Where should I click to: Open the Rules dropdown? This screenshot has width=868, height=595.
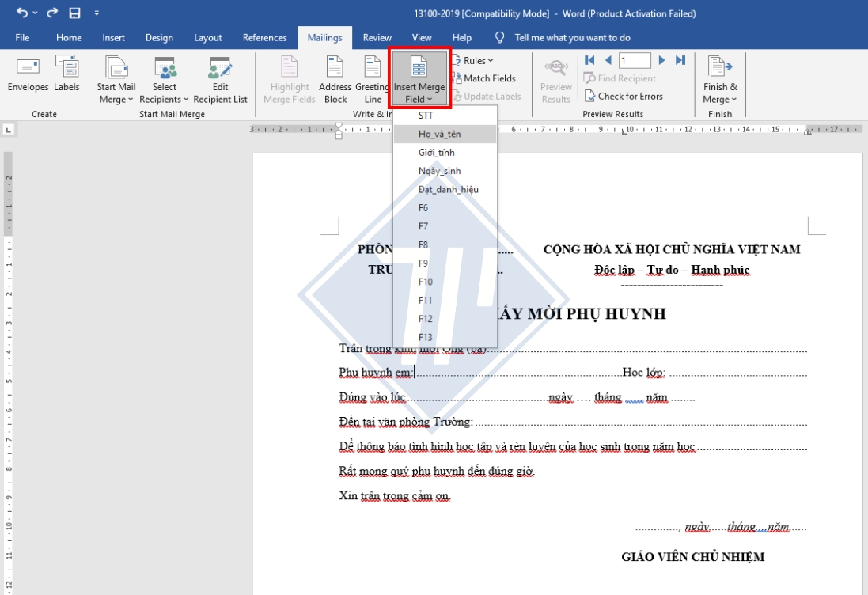[476, 60]
